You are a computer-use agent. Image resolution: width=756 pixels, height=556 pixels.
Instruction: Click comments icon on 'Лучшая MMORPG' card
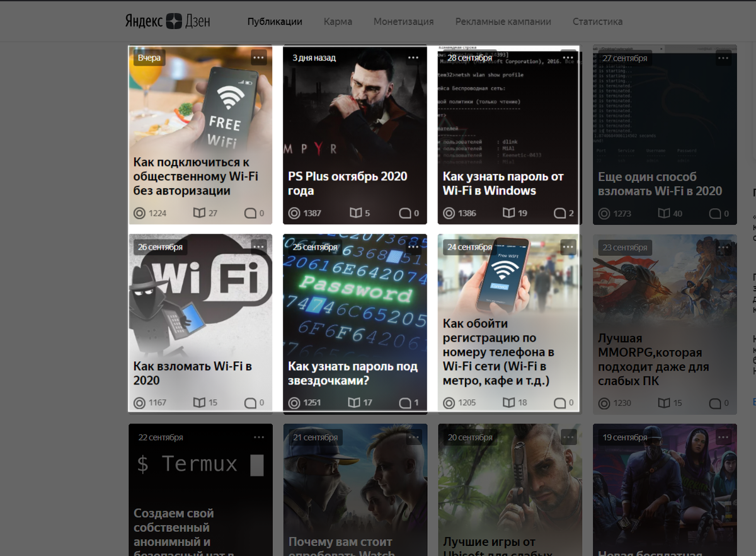point(715,403)
